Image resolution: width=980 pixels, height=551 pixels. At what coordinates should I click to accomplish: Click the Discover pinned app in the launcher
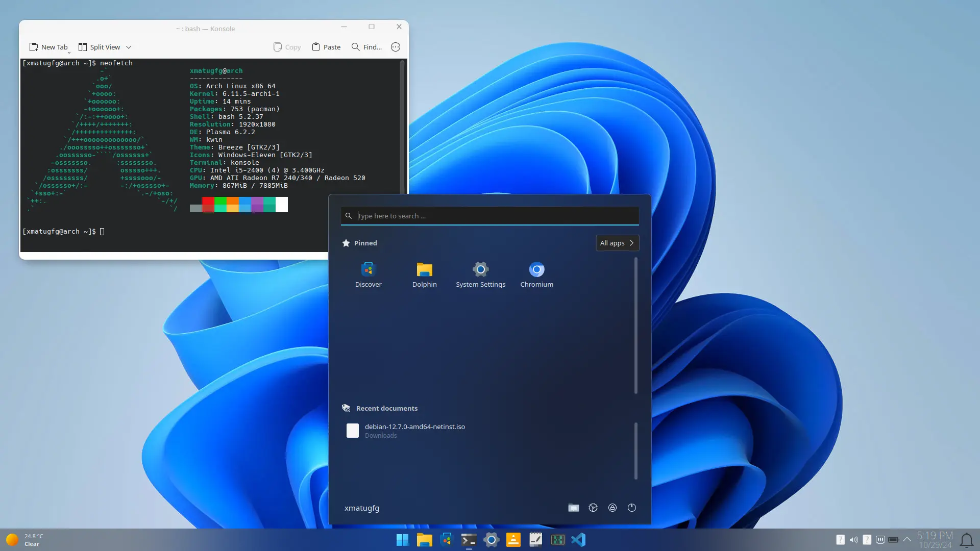coord(368,275)
